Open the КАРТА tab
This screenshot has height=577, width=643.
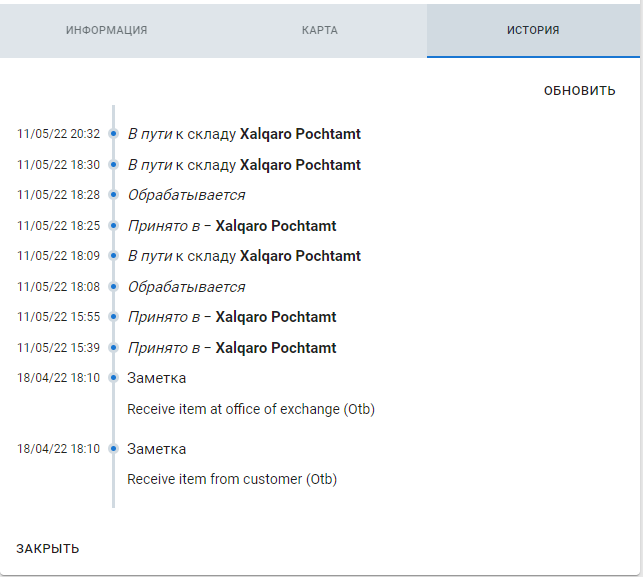[320, 30]
